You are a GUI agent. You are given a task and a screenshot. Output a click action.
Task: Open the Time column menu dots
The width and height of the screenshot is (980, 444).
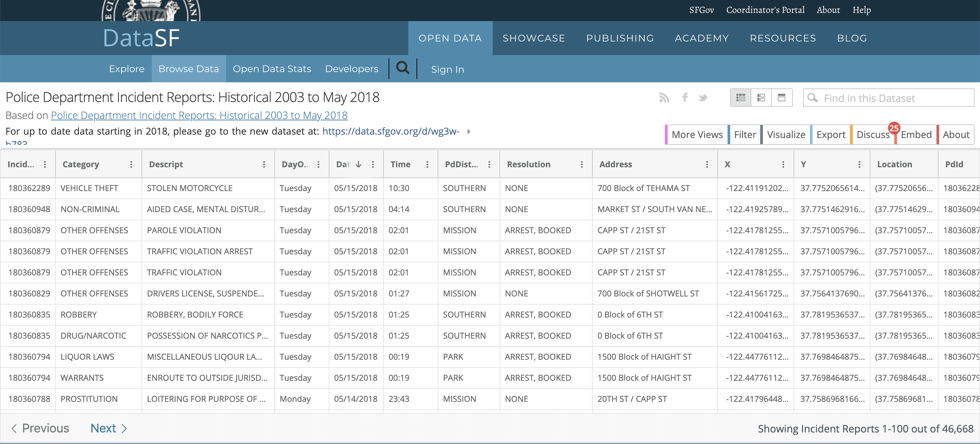click(x=427, y=164)
